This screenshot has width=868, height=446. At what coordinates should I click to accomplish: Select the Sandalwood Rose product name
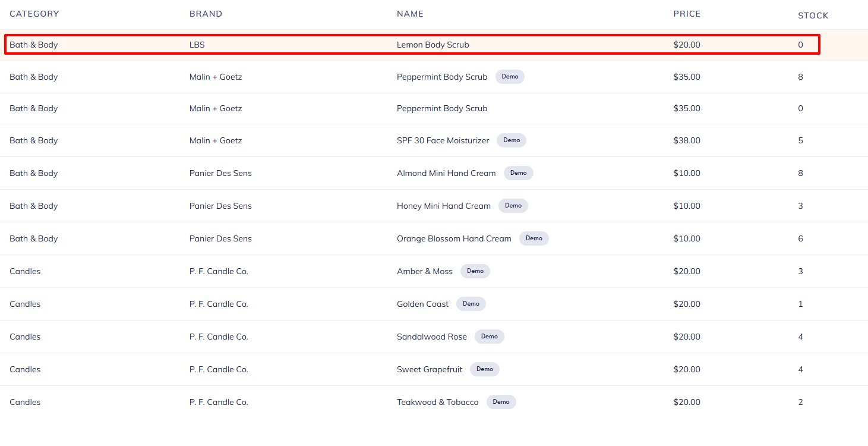(x=431, y=337)
